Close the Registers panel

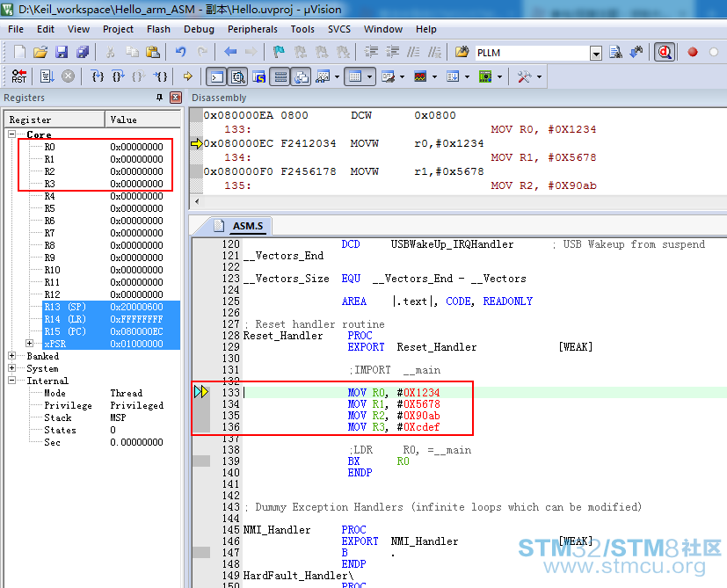[176, 98]
